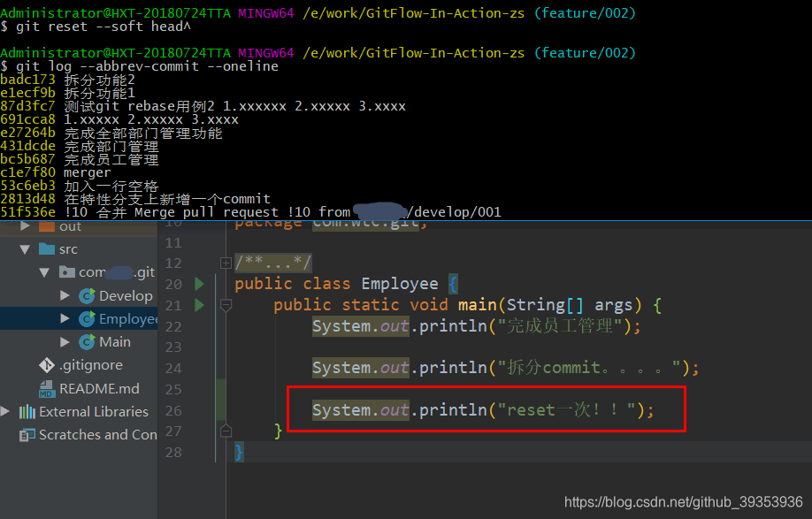Viewport: 812px width, 519px height.
Task: Collapse the src folder arrow
Action: [25, 249]
